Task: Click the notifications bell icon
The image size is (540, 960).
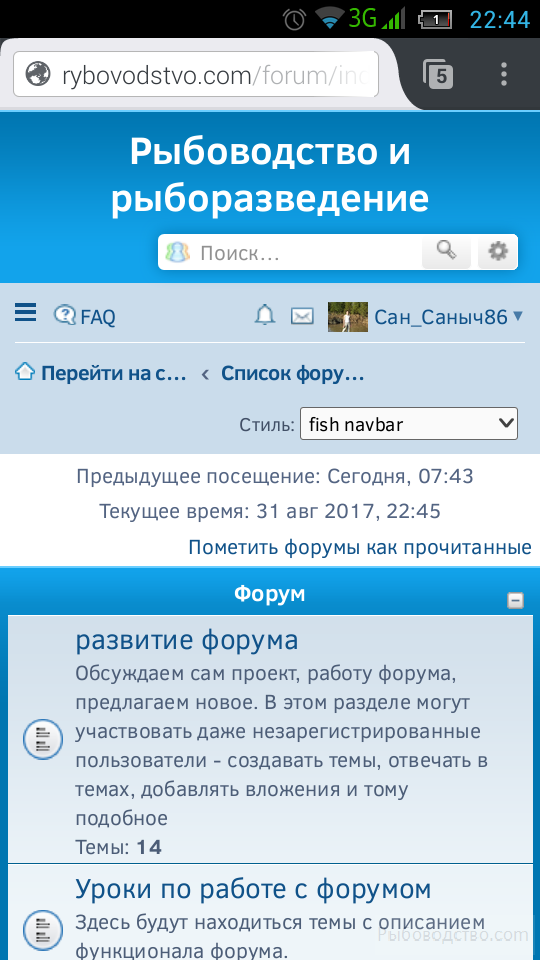Action: click(x=265, y=316)
